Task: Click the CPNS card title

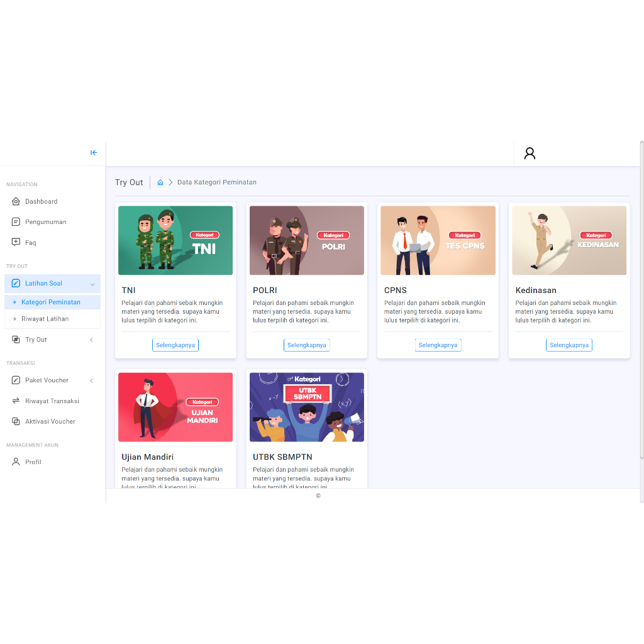Action: [396, 291]
